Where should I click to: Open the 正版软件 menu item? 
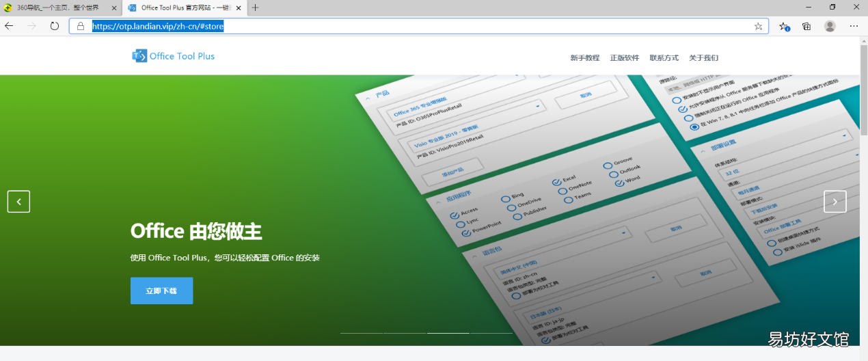[x=625, y=58]
